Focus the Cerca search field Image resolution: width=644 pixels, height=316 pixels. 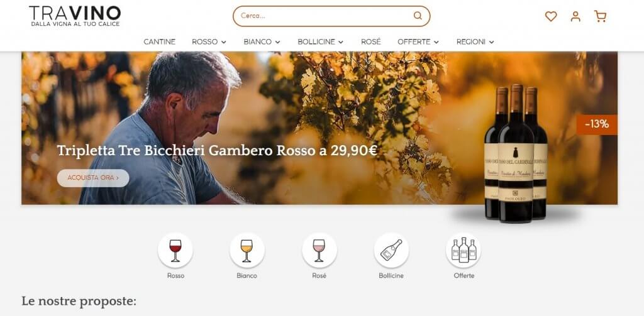coord(331,16)
